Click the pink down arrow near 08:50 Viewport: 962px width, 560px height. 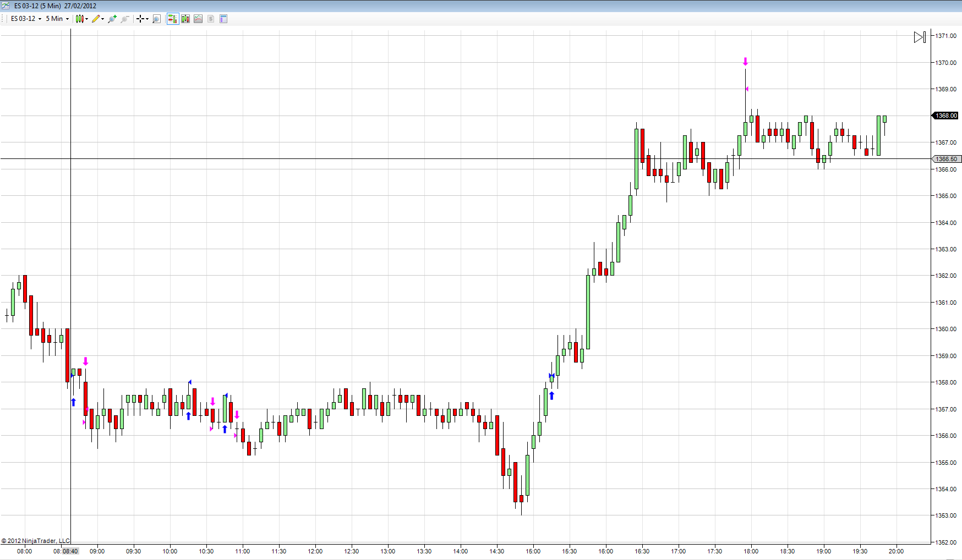(85, 361)
